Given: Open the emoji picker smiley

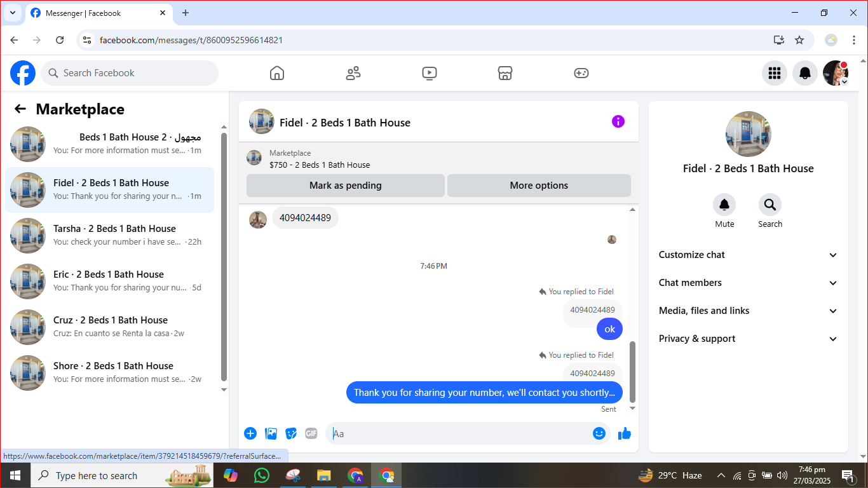Looking at the screenshot, I should tap(599, 433).
